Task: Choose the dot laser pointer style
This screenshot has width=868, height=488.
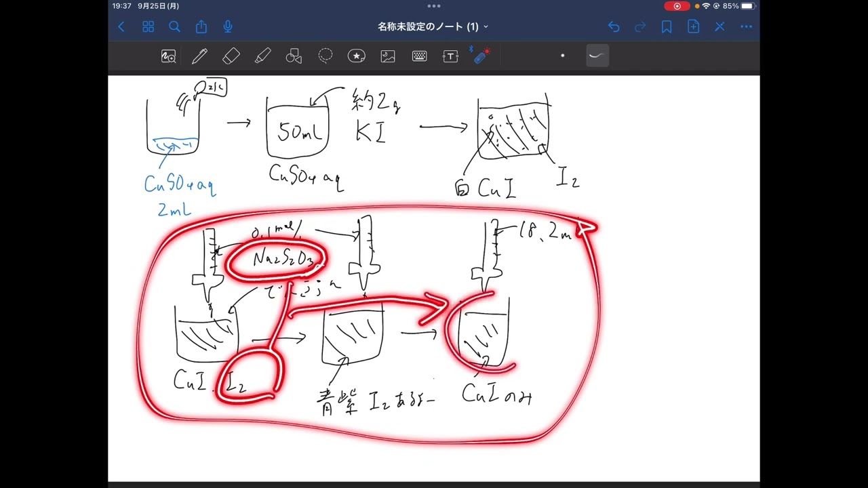Action: pos(562,56)
